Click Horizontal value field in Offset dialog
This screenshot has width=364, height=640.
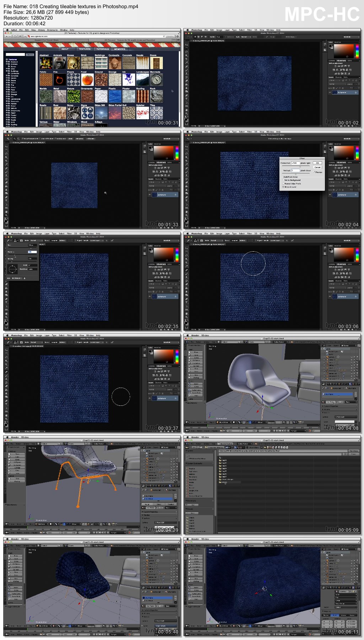(x=295, y=163)
